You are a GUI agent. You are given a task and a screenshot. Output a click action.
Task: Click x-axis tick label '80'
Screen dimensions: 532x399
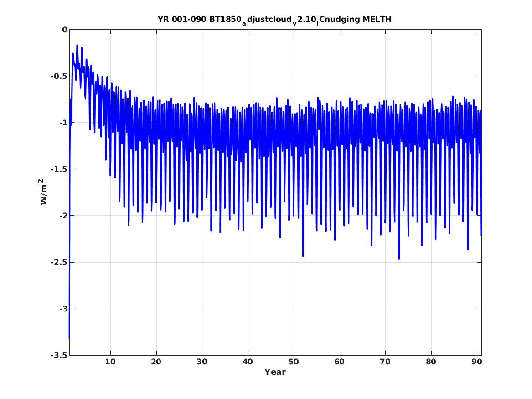pos(431,362)
